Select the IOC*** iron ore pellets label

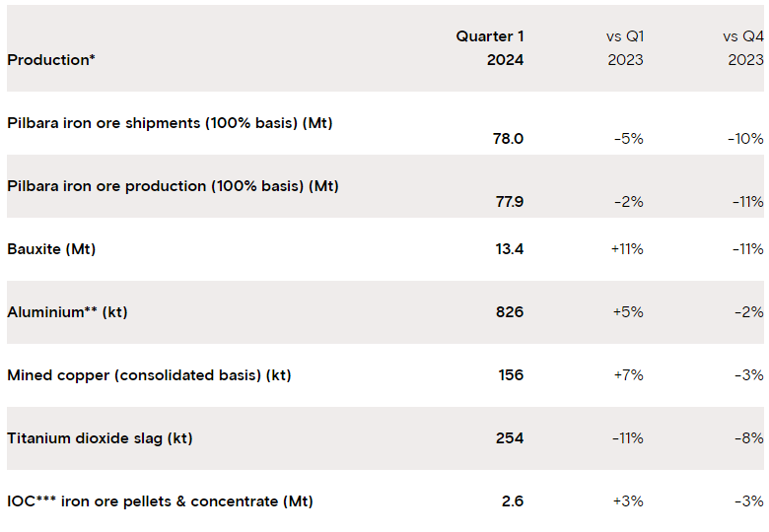coord(160,501)
